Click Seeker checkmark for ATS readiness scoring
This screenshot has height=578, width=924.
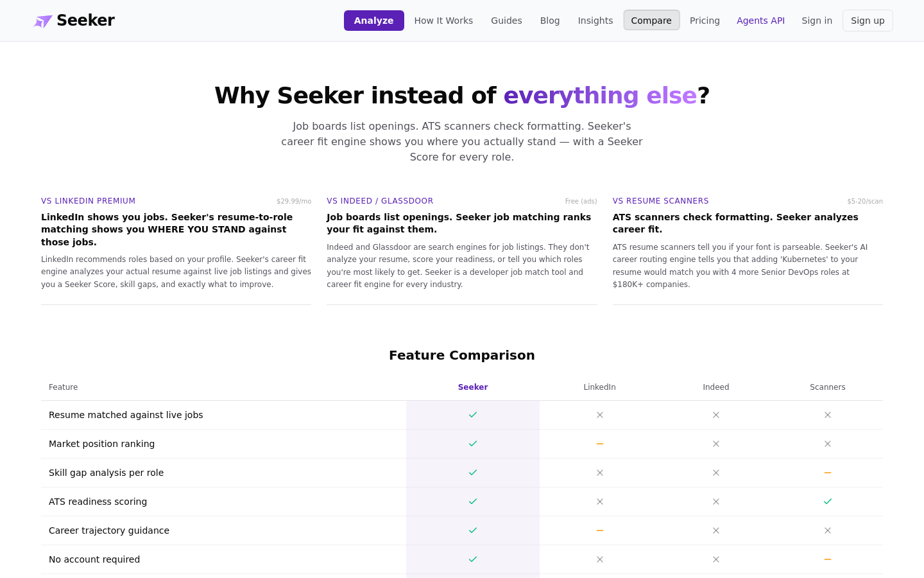pos(473,502)
